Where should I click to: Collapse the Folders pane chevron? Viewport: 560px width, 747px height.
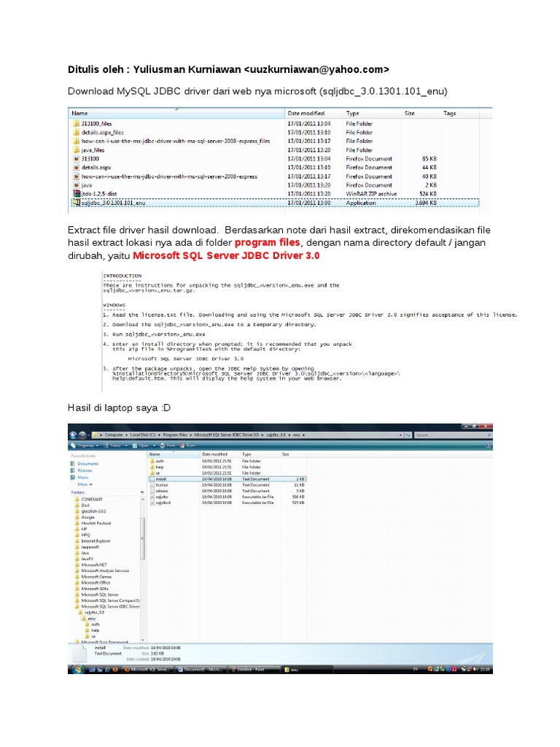pos(142,492)
